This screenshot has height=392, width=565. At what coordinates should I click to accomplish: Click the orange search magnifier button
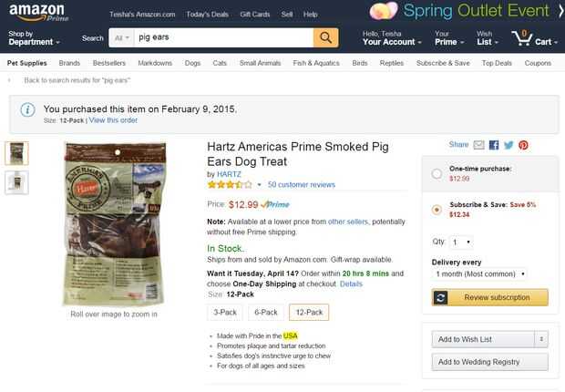tap(325, 37)
